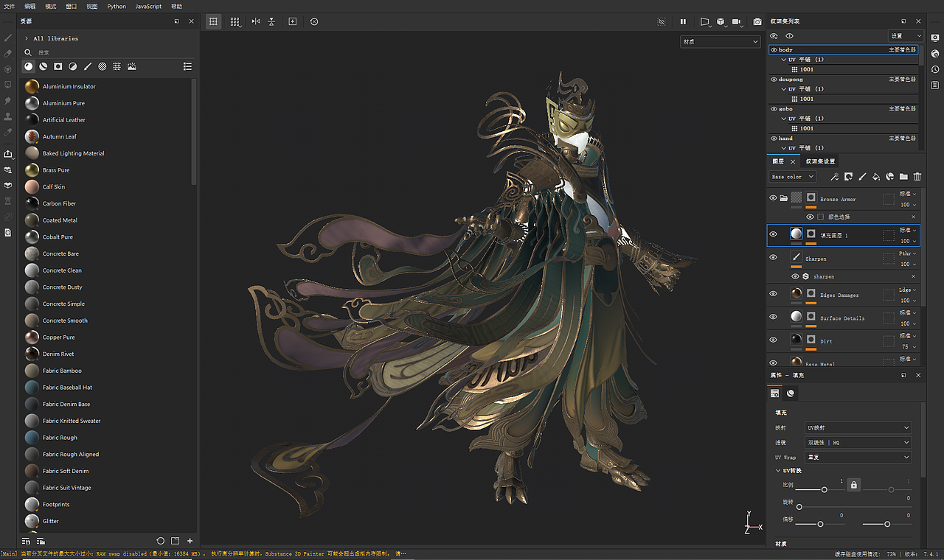Hide the doupeng texture set
This screenshot has height=560, width=944.
pyautogui.click(x=774, y=79)
